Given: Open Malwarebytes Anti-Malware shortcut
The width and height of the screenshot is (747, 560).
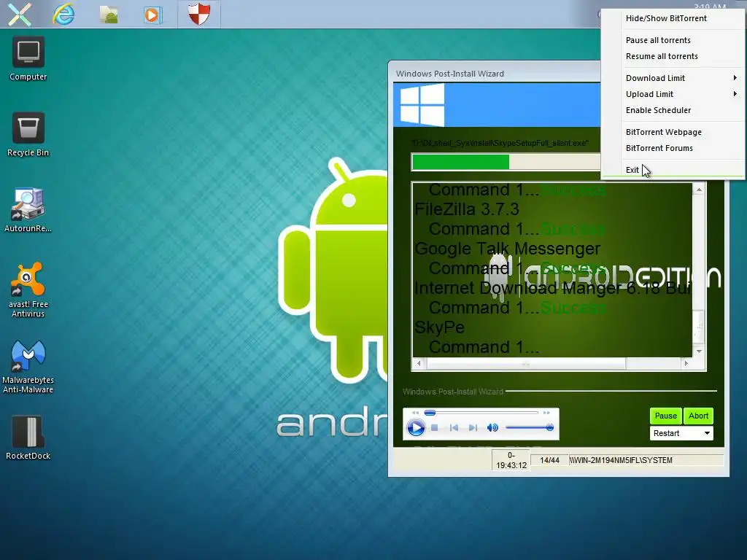Looking at the screenshot, I should point(28,367).
